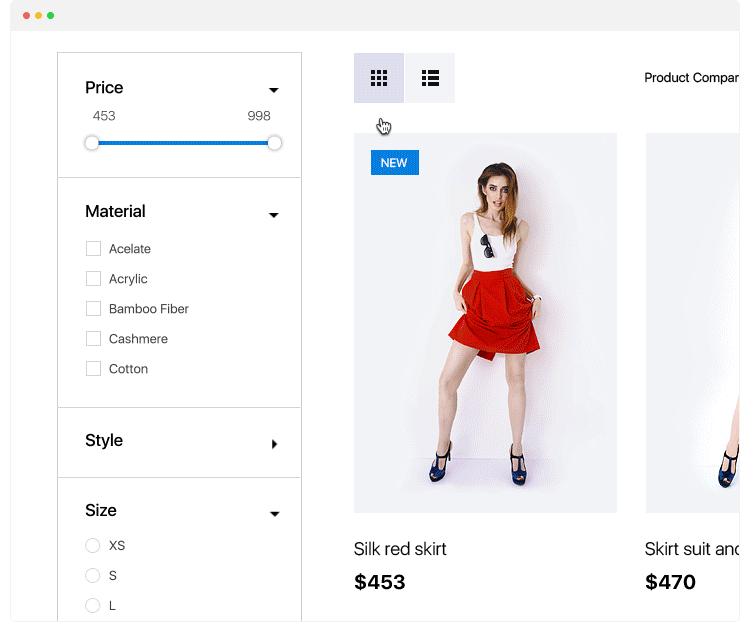This screenshot has width=750, height=622.
Task: Click the red close window button
Action: pos(26,16)
